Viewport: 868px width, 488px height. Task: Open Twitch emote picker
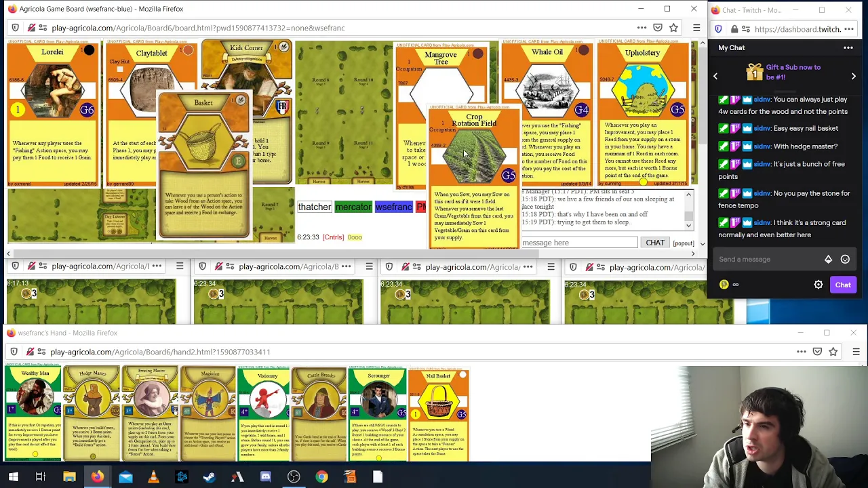(845, 259)
